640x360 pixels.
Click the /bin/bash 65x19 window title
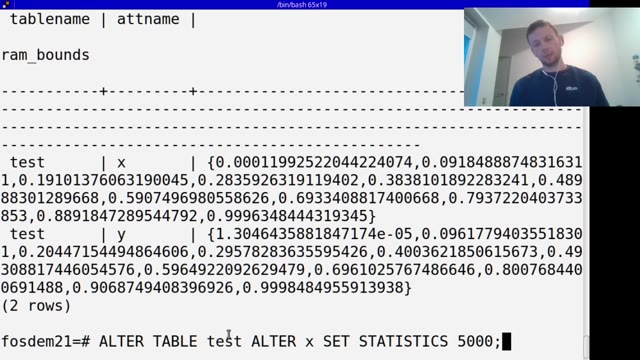click(x=302, y=4)
